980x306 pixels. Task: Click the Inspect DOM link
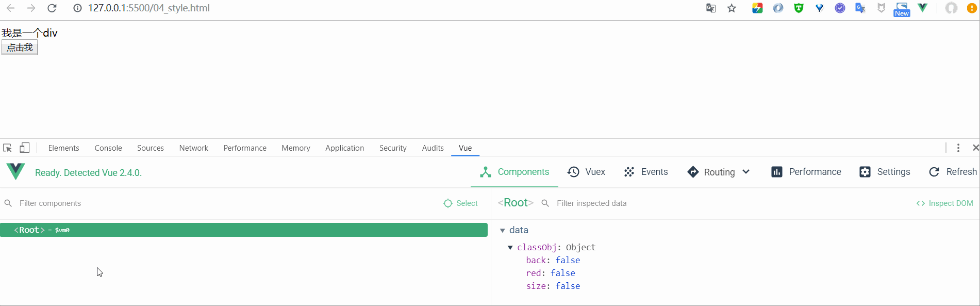pos(944,203)
